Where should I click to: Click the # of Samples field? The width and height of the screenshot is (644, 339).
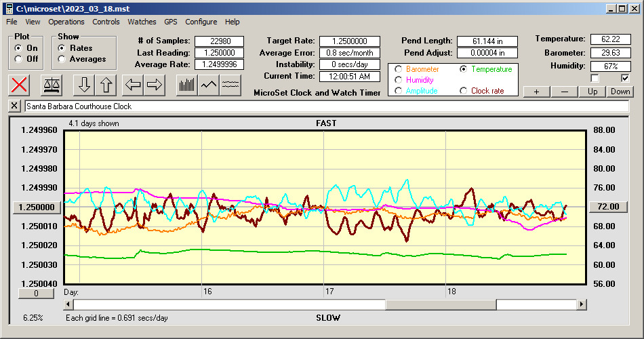[220, 41]
